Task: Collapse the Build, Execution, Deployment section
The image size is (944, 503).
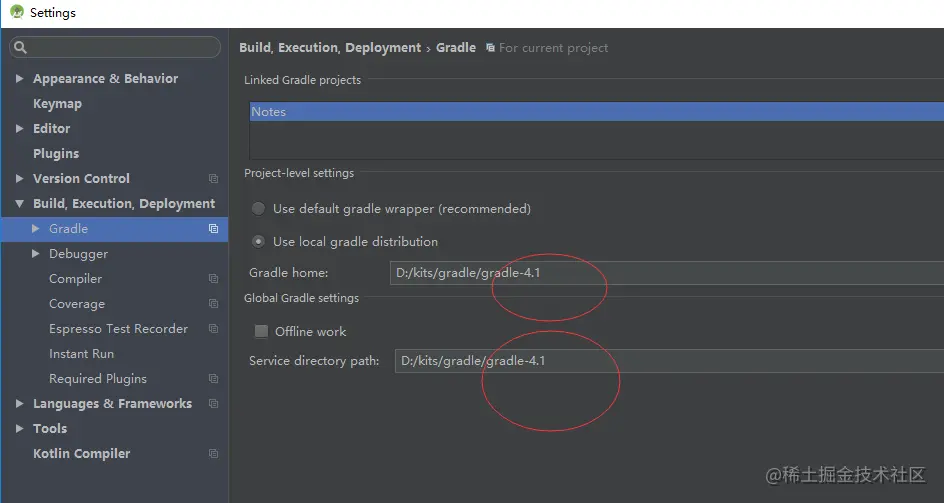Action: coord(19,204)
